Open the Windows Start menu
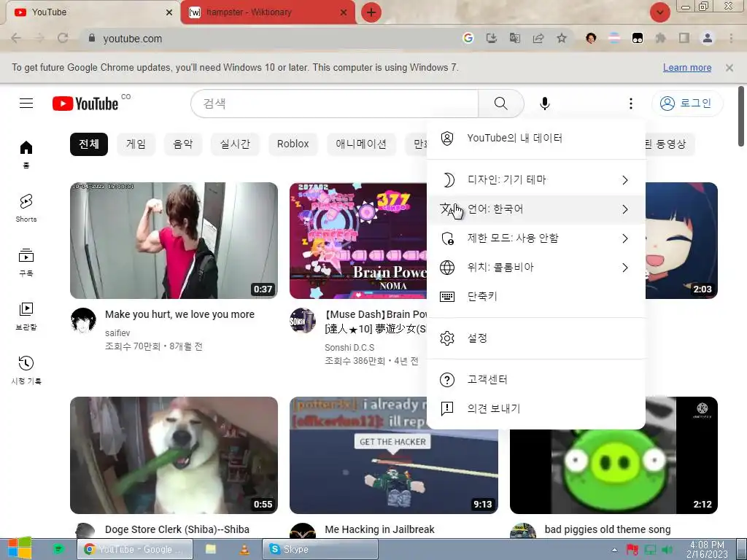Screen dimensions: 747x560 [x=20, y=548]
